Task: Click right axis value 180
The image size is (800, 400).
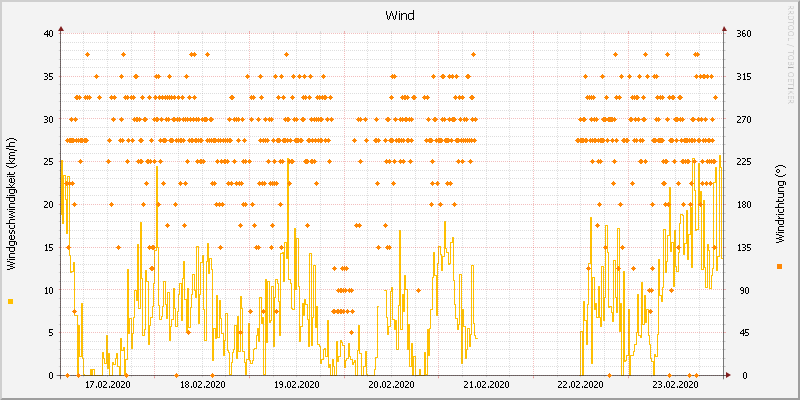Action: 743,205
